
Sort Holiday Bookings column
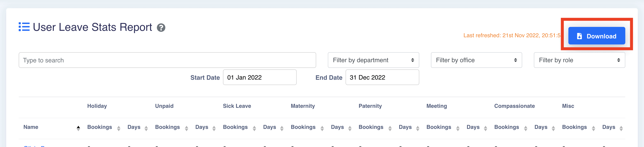[119, 128]
